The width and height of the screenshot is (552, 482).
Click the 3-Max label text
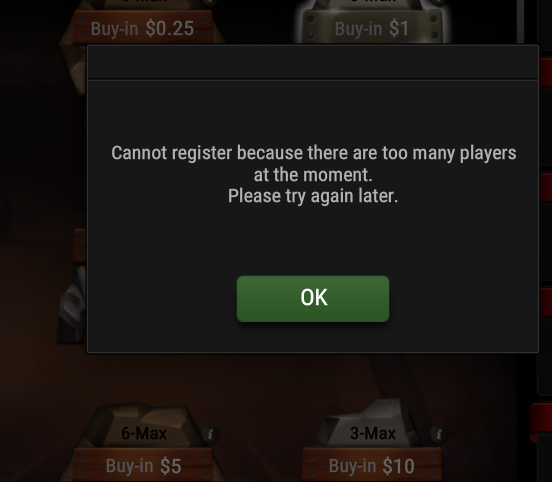coord(373,433)
